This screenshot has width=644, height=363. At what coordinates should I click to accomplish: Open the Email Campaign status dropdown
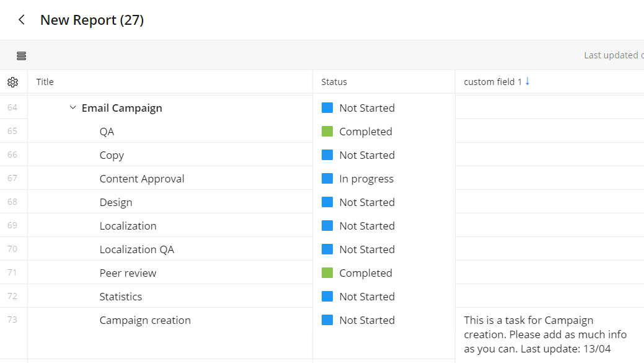pos(366,108)
